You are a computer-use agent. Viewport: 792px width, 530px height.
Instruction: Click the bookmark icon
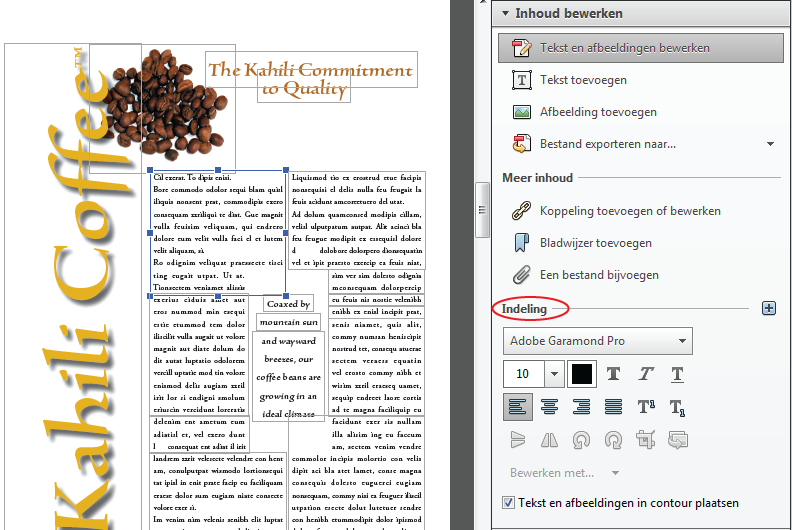point(522,243)
